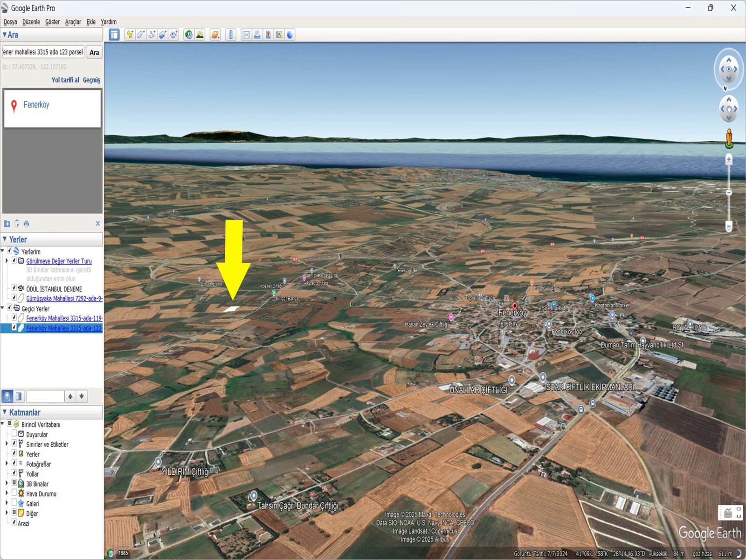
Task: Uncheck the Arazi terrain checkbox
Action: tap(14, 522)
